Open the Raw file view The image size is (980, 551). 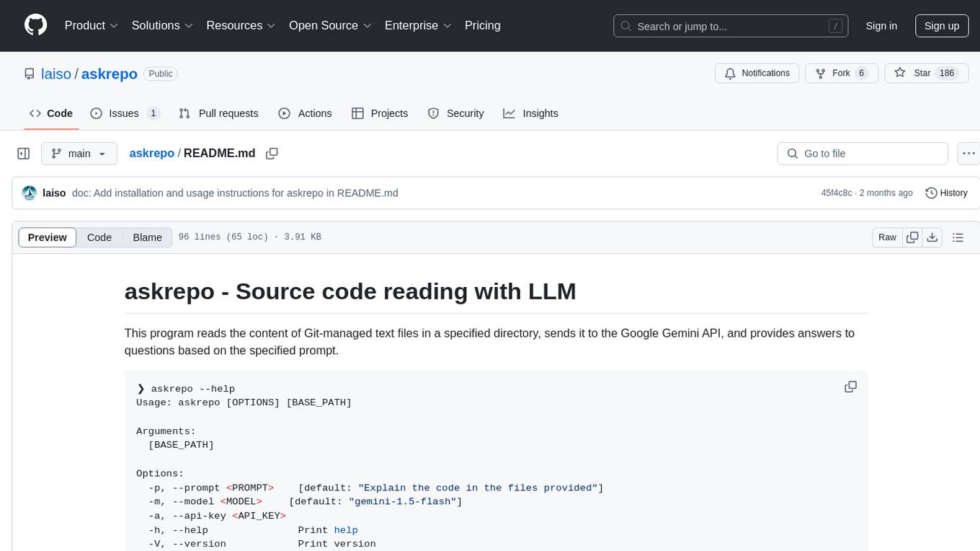coord(887,237)
